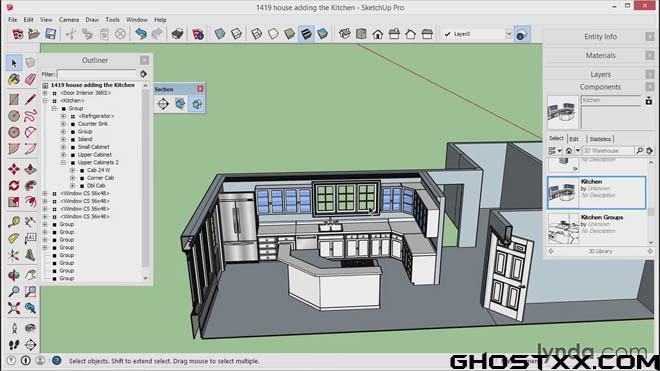Select the Kitchen Groups component thumbnail
The image size is (660, 371).
(x=563, y=228)
